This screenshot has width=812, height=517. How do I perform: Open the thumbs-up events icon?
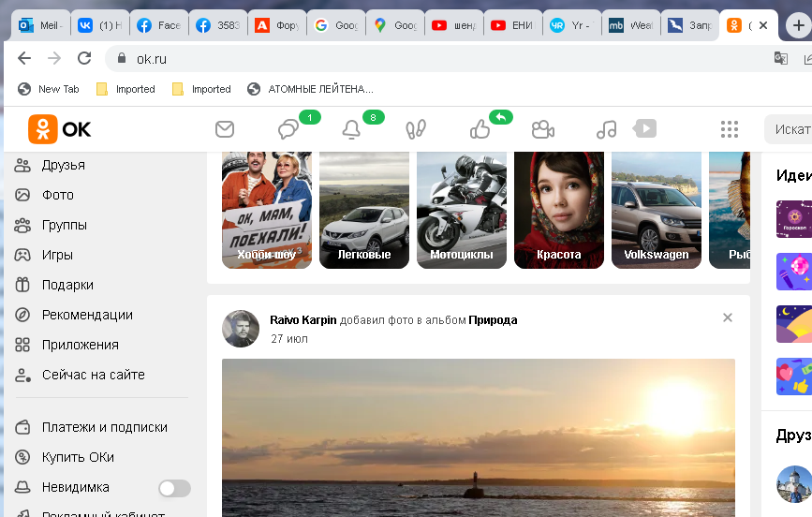[480, 129]
